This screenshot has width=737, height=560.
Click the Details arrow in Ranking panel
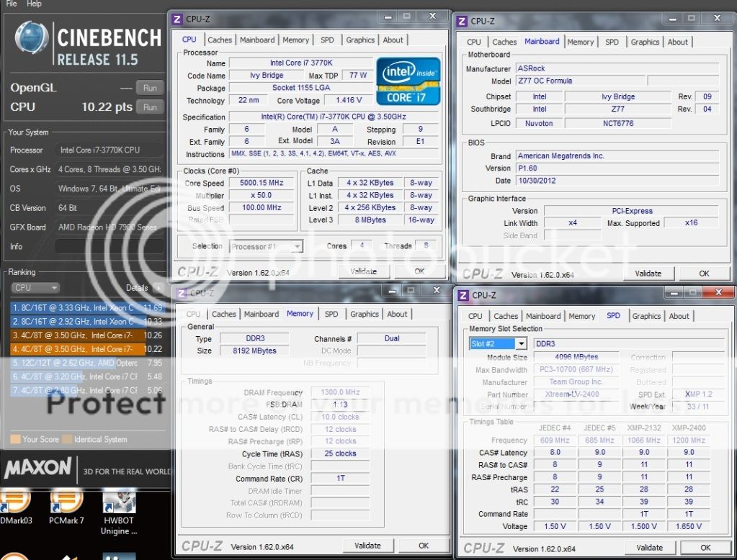[158, 287]
